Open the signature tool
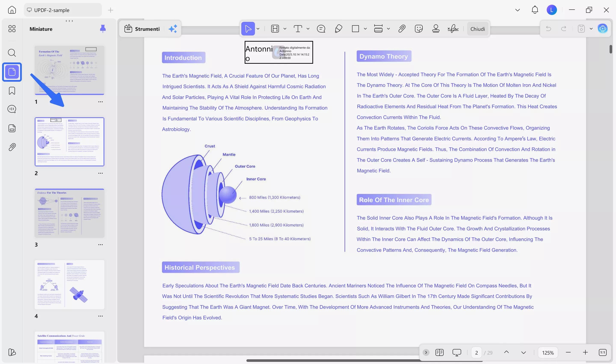 pyautogui.click(x=453, y=29)
